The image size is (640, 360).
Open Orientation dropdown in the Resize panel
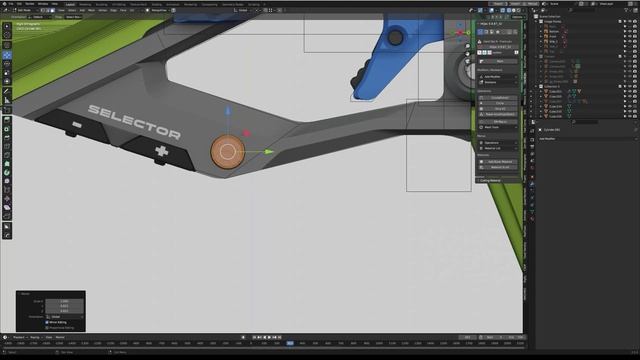click(65, 317)
